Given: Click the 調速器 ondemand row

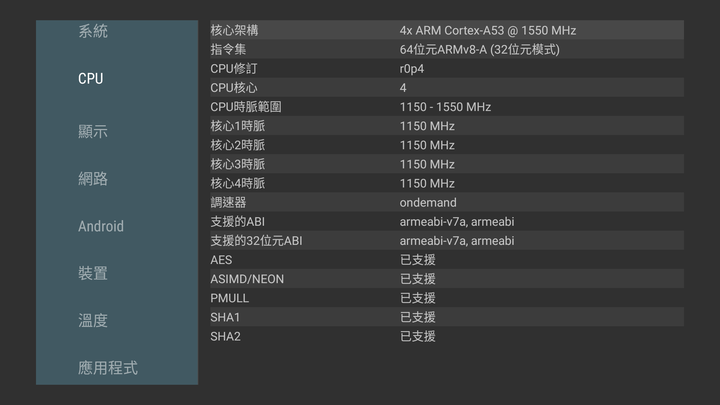Looking at the screenshot, I should point(447,202).
